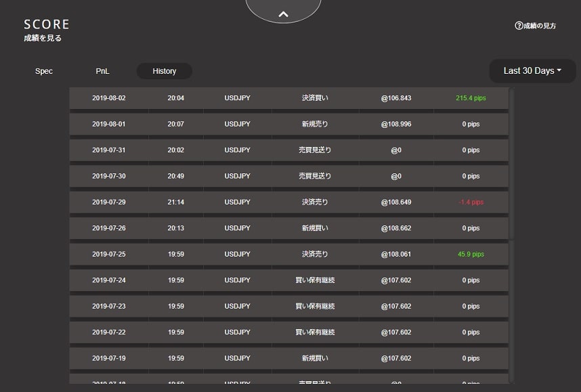Click the time 20:04

point(175,98)
